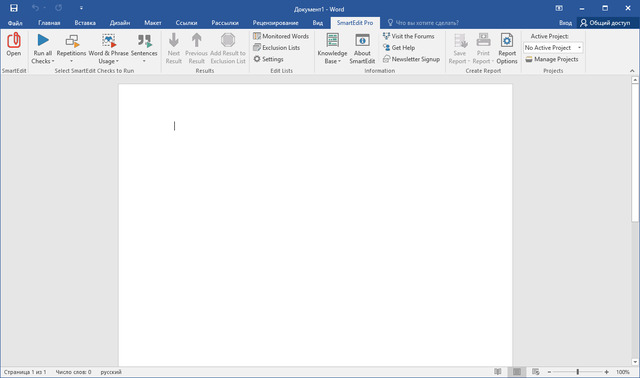Screen dimensions: 640x378
Task: Show About SmartEdit info
Action: click(362, 48)
